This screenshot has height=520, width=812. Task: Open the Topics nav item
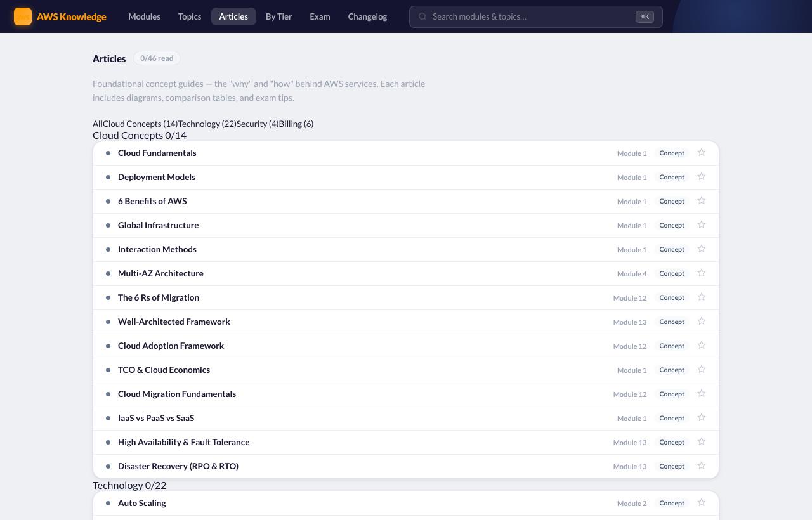click(190, 16)
